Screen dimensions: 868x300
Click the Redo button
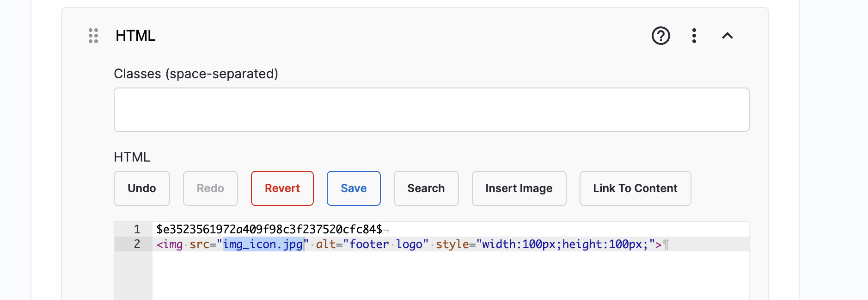pos(210,188)
